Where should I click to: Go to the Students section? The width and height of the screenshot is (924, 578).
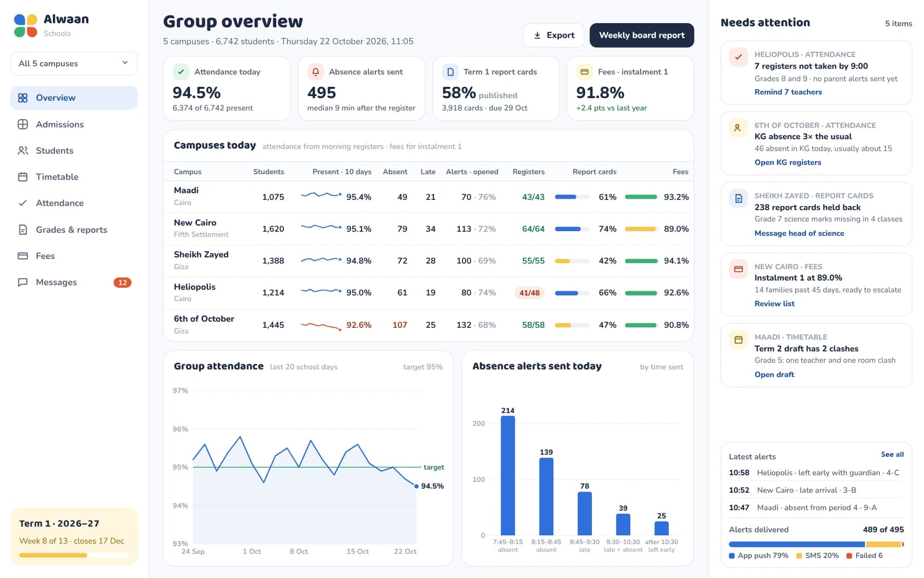[74, 151]
